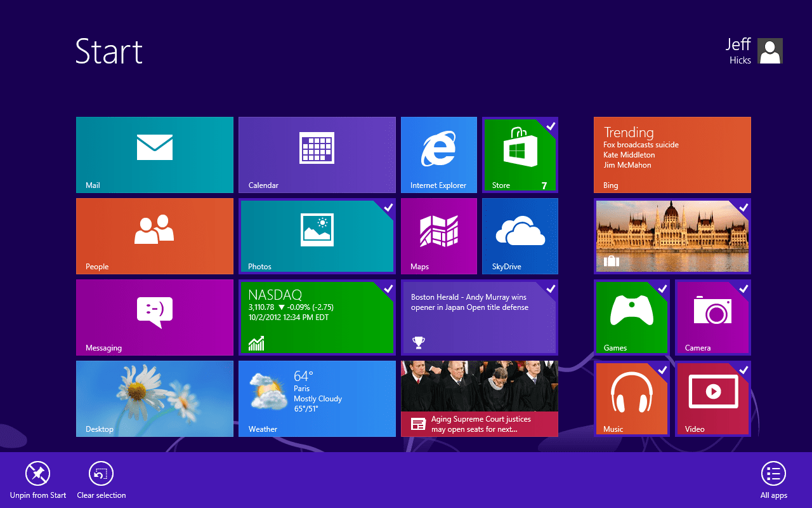The height and width of the screenshot is (508, 812).
Task: Launch the Internet Explorer tile
Action: coord(439,155)
